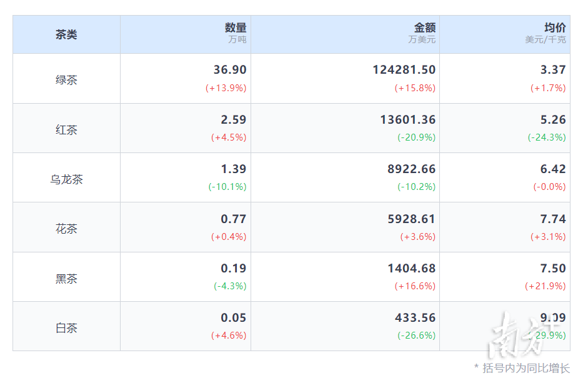This screenshot has height=388, width=588.
Task: Select the 花茶 row label
Action: (66, 229)
